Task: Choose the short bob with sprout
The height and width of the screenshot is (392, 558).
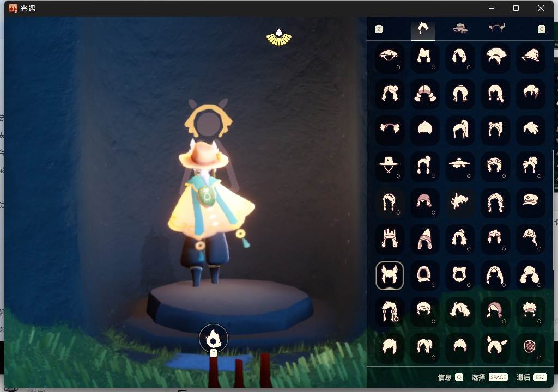Action: click(x=424, y=130)
